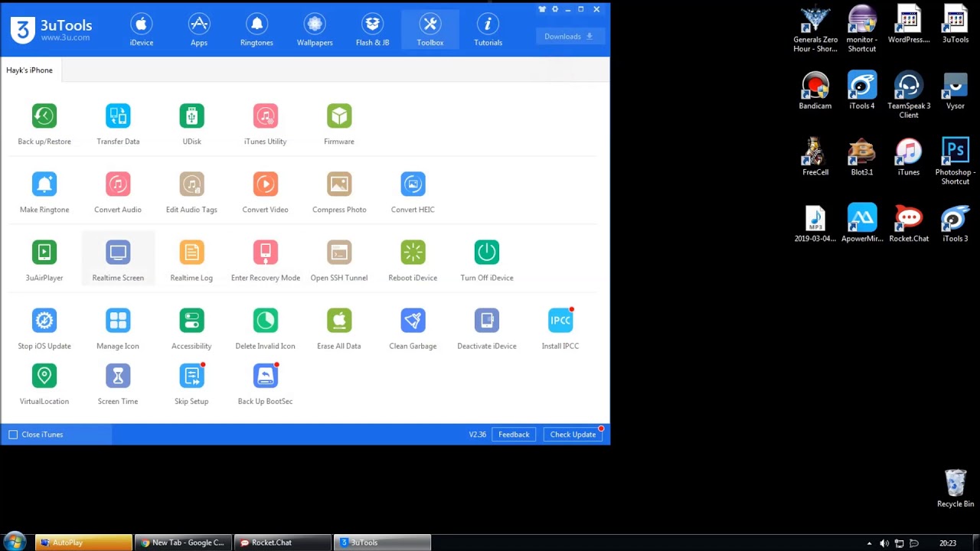
Task: Open Convert Audio
Action: tap(118, 193)
